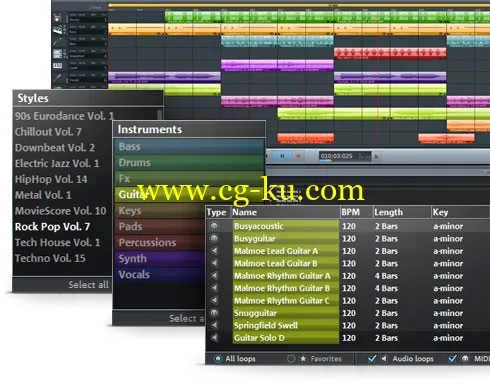490x392 pixels.
Task: Select the microphone icon of Vocals track
Action: pyautogui.click(x=58, y=78)
